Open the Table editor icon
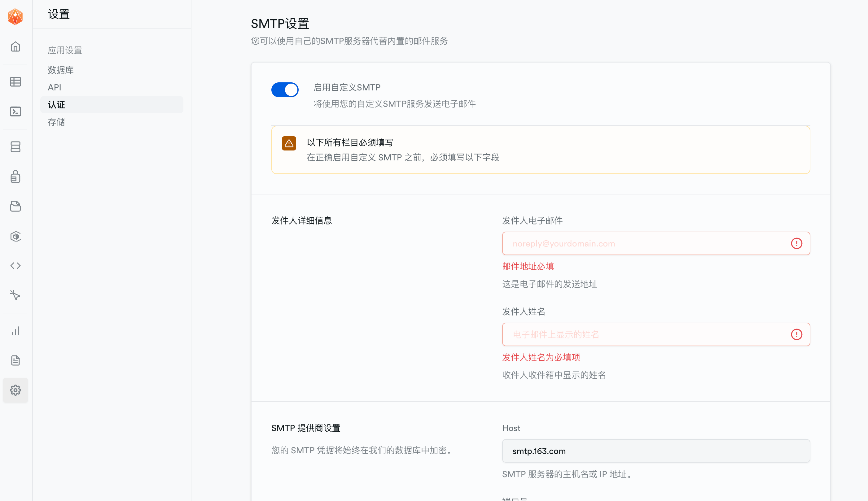The height and width of the screenshot is (501, 868). pos(15,81)
